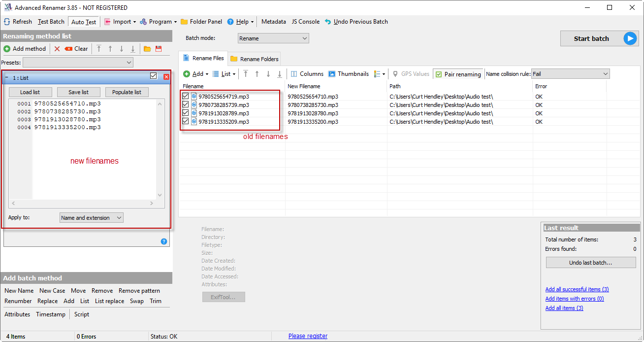The image size is (644, 342).
Task: Open the file list Add dropdown
Action: coord(195,74)
